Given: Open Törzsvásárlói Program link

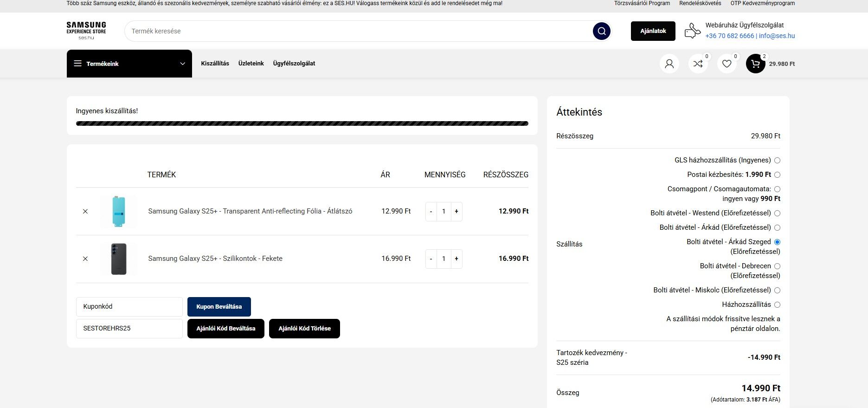Looking at the screenshot, I should 642,3.
